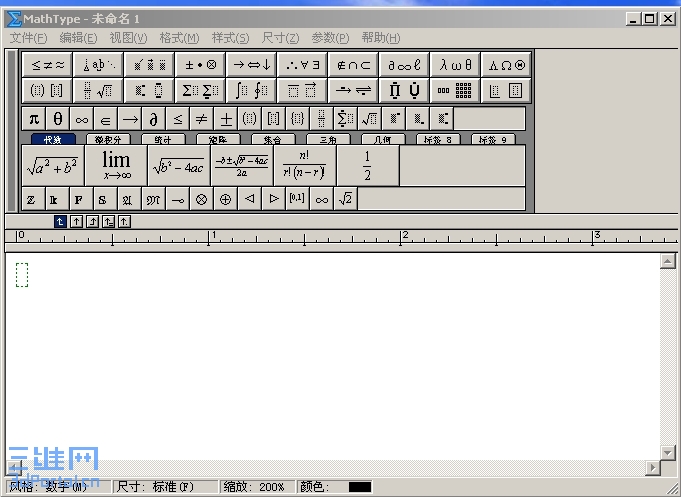Open the labeled arrow templates palette
This screenshot has height=497, width=681.
pyautogui.click(x=353, y=90)
